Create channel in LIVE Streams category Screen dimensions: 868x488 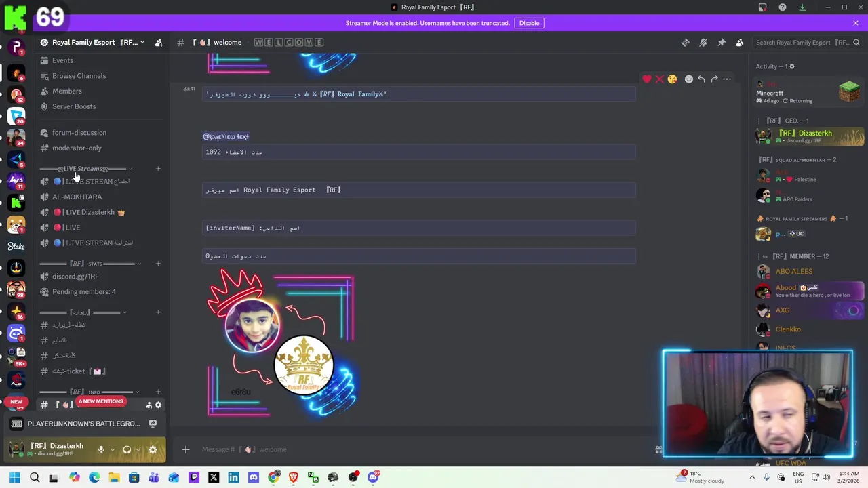click(x=158, y=169)
